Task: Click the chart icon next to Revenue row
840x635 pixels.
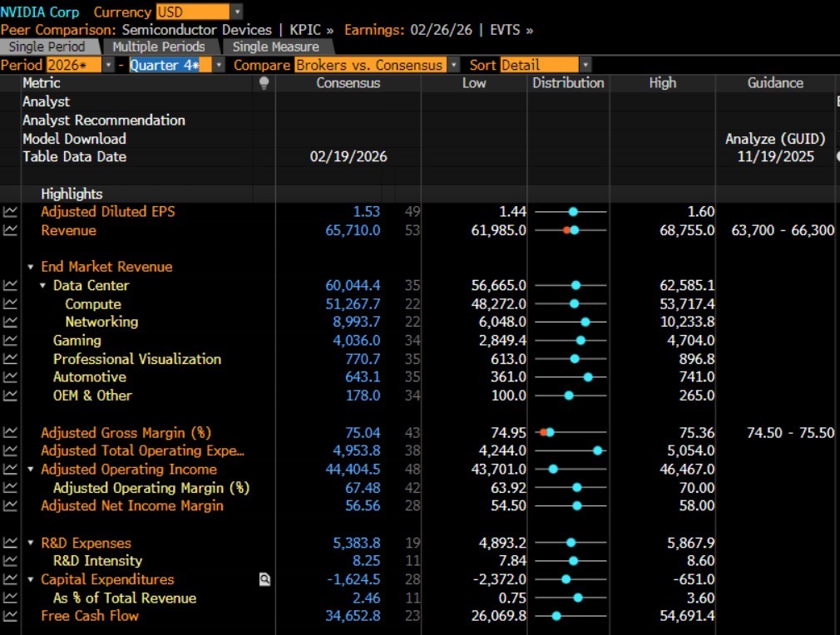Action: tap(10, 230)
